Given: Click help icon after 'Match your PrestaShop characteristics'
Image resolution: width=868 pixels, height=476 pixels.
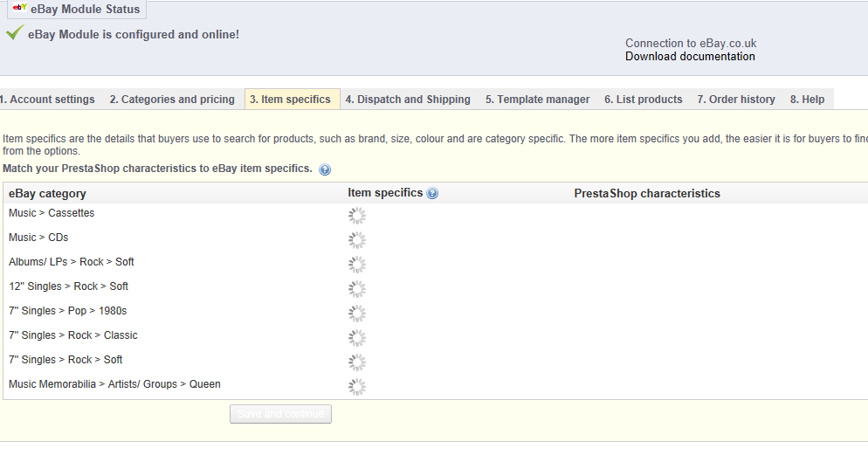Looking at the screenshot, I should (x=325, y=169).
